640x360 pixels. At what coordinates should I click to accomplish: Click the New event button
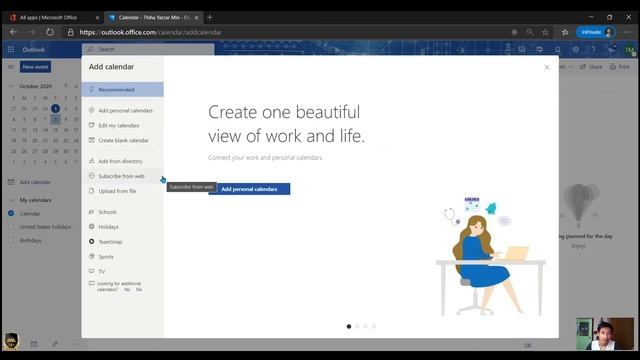point(36,67)
